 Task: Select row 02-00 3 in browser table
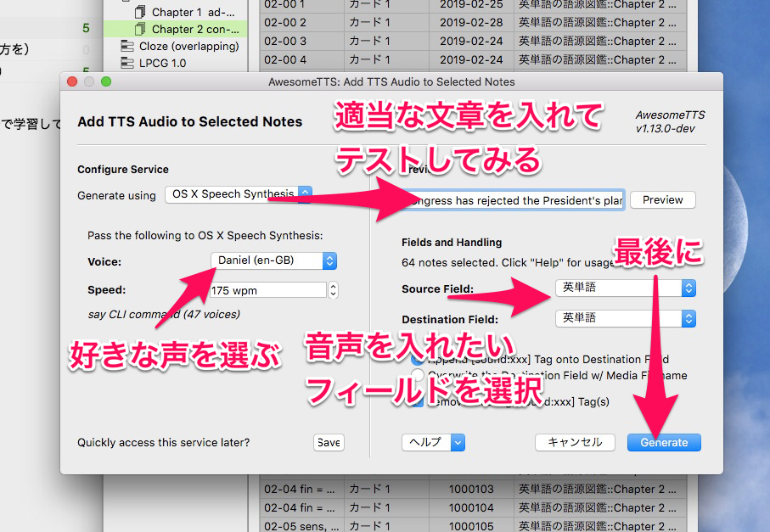tap(471, 42)
